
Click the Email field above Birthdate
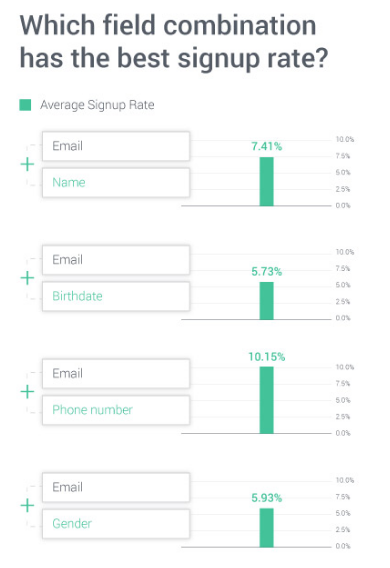pyautogui.click(x=116, y=260)
